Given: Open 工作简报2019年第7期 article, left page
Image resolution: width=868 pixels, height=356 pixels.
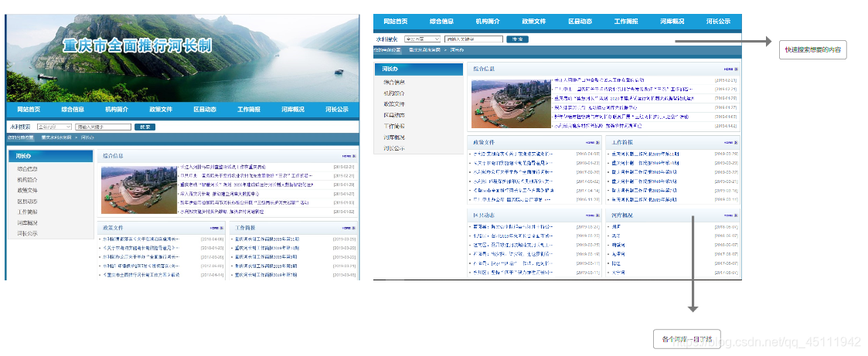Looking at the screenshot, I should click(x=267, y=275).
